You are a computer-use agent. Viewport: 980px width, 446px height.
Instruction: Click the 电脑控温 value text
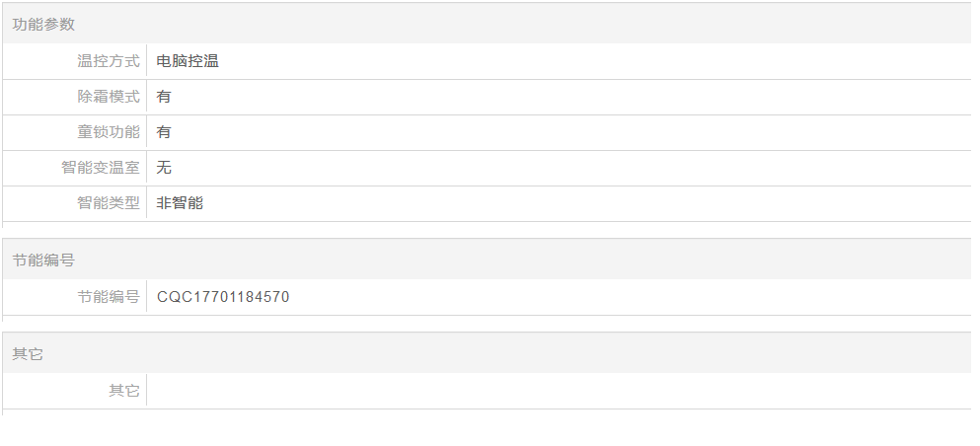188,60
